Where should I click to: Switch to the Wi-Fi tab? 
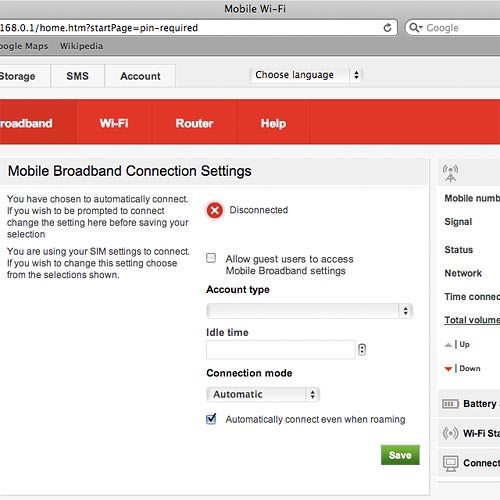pos(114,123)
